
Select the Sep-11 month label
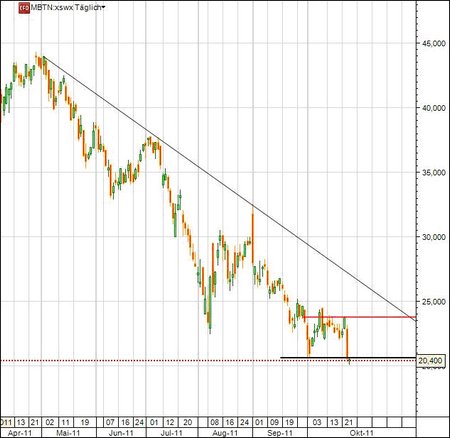280,433
